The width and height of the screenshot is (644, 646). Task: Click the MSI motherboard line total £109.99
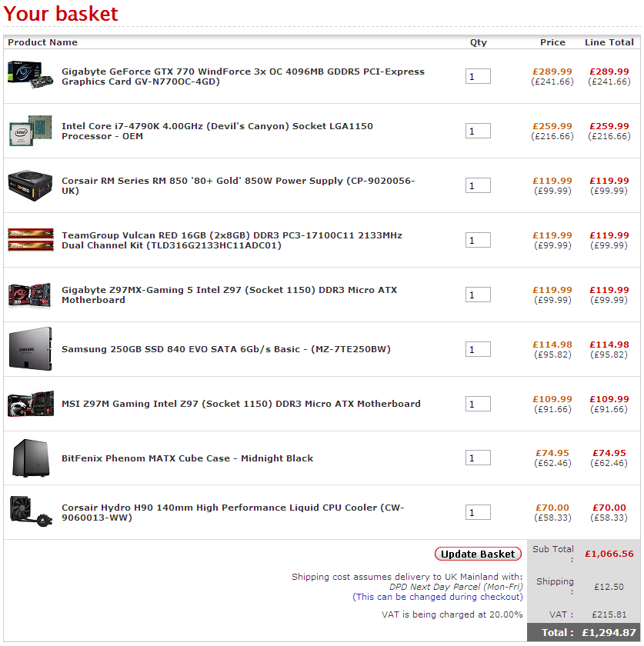pyautogui.click(x=609, y=399)
